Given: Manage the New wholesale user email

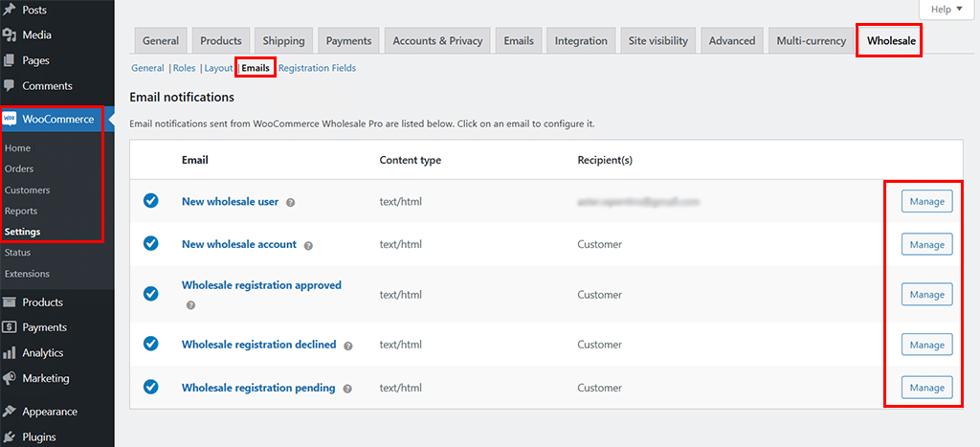Looking at the screenshot, I should click(x=926, y=201).
